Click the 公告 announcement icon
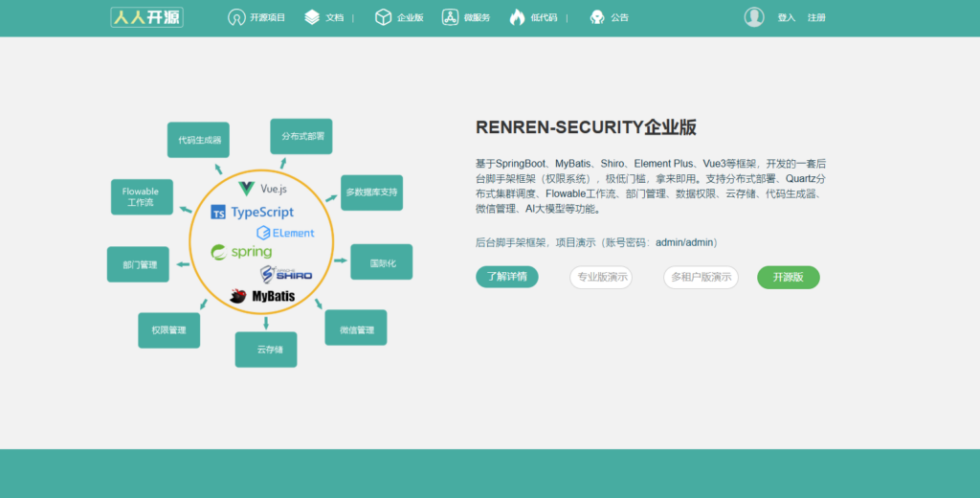 pyautogui.click(x=597, y=17)
